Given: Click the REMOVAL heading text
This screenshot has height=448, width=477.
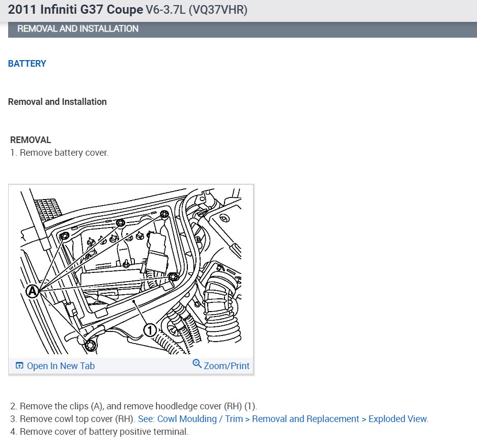Looking at the screenshot, I should click(31, 140).
